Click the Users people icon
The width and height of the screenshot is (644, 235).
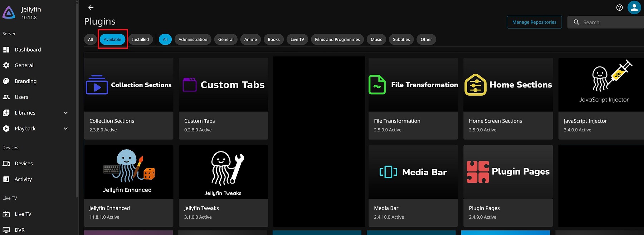pos(6,97)
